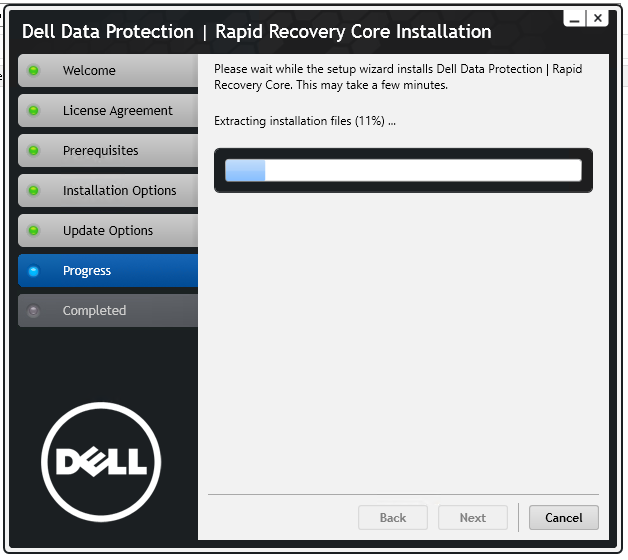Click the green indicator next to License Agreement
Screen dimensions: 628x560
coord(34,111)
